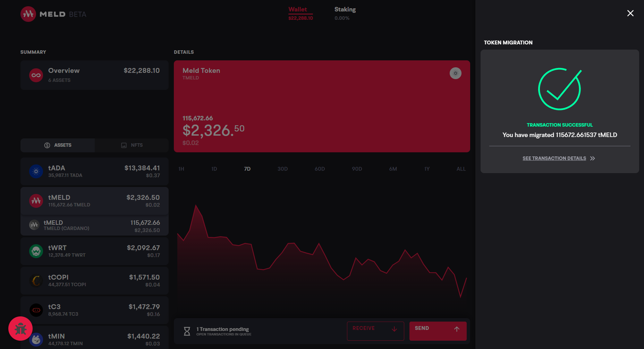Select the tMIN asset row
Viewport: 644px width, 349px height.
[94, 337]
